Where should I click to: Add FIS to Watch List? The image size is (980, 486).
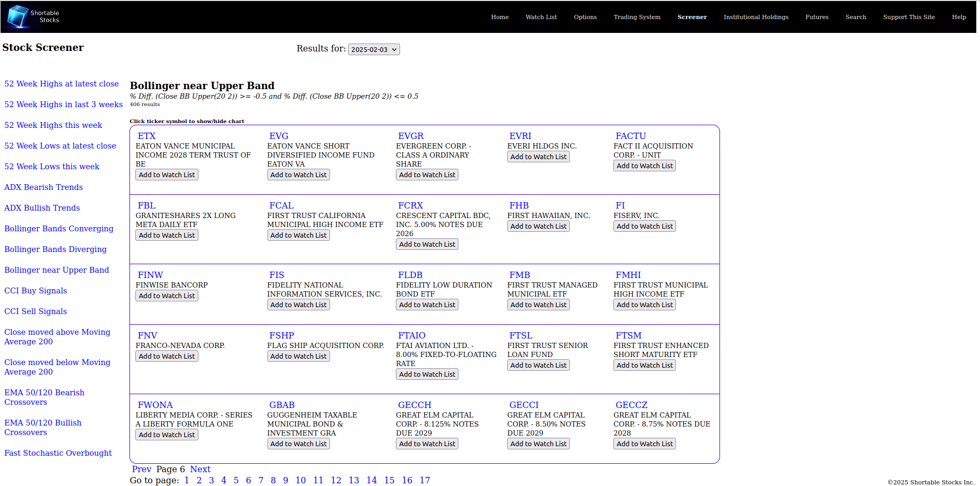(x=298, y=305)
